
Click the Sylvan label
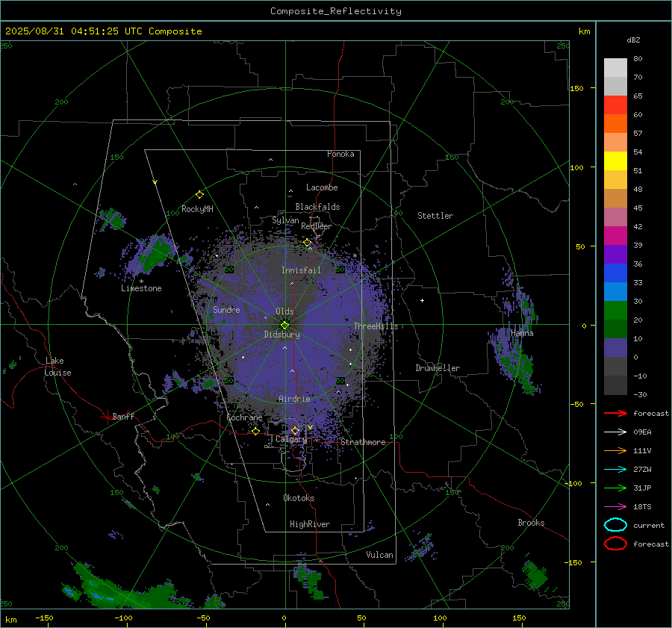click(x=285, y=220)
